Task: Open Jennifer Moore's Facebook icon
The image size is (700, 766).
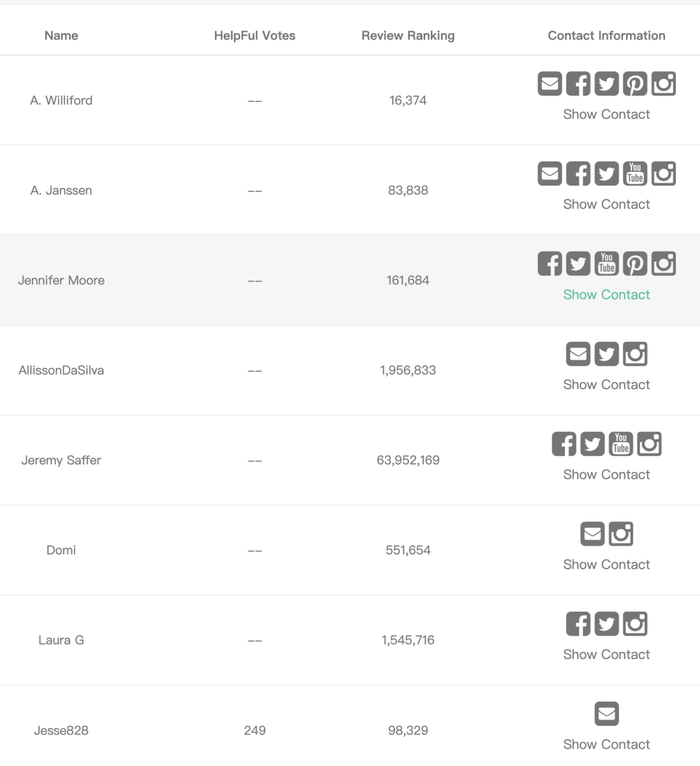Action: [x=550, y=264]
